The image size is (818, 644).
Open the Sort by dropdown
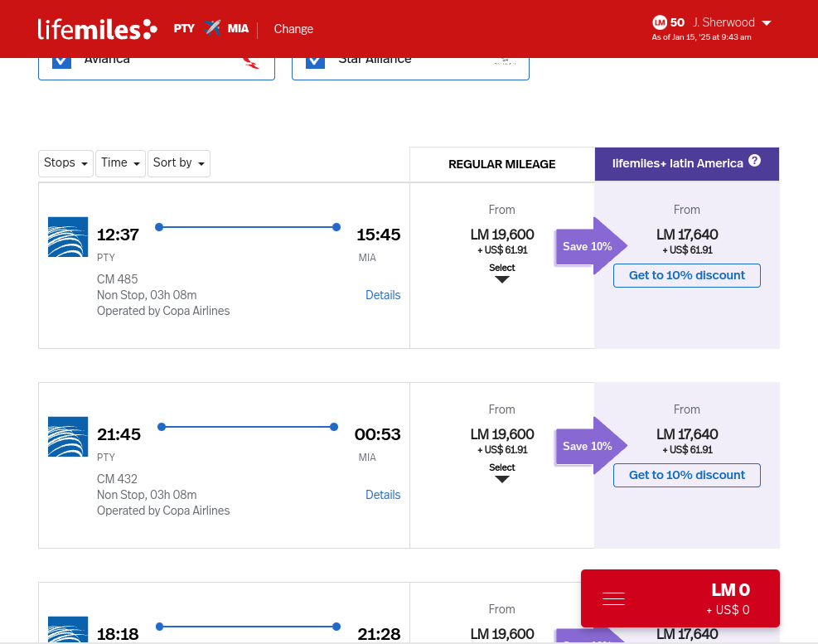tap(179, 163)
